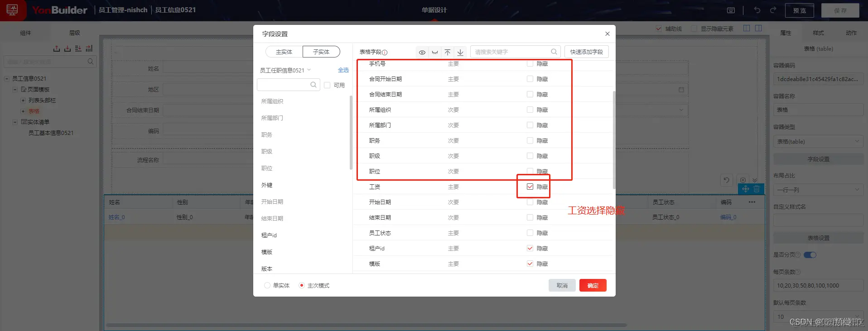Image resolution: width=868 pixels, height=331 pixels.
Task: Click the second column-layout icon near 属性 tab
Action: (x=758, y=28)
